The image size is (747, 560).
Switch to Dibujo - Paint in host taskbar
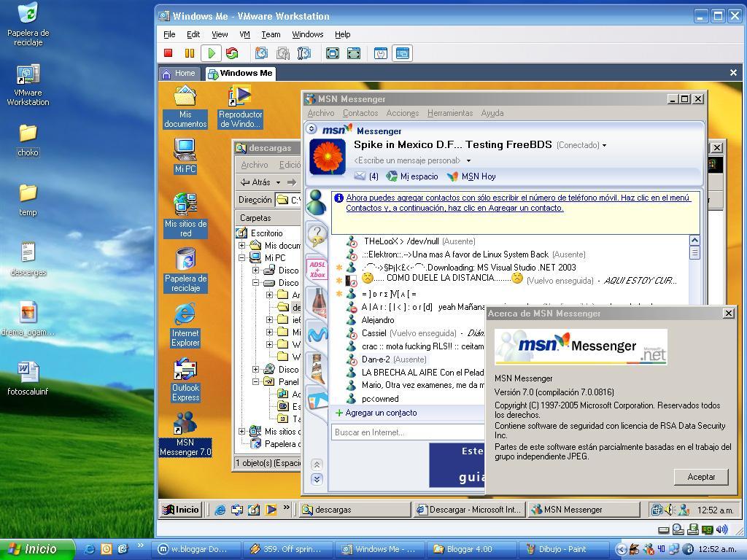[564, 549]
